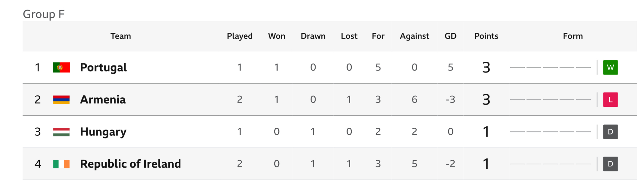Click the Form column header

[x=573, y=36]
